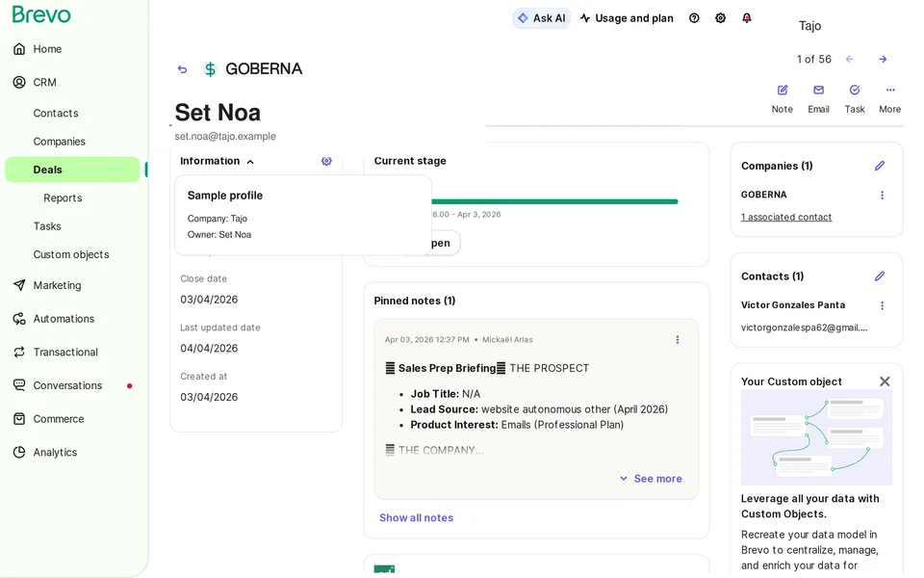This screenshot has width=924, height=578.
Task: Go to the previous deal arrow
Action: point(849,59)
